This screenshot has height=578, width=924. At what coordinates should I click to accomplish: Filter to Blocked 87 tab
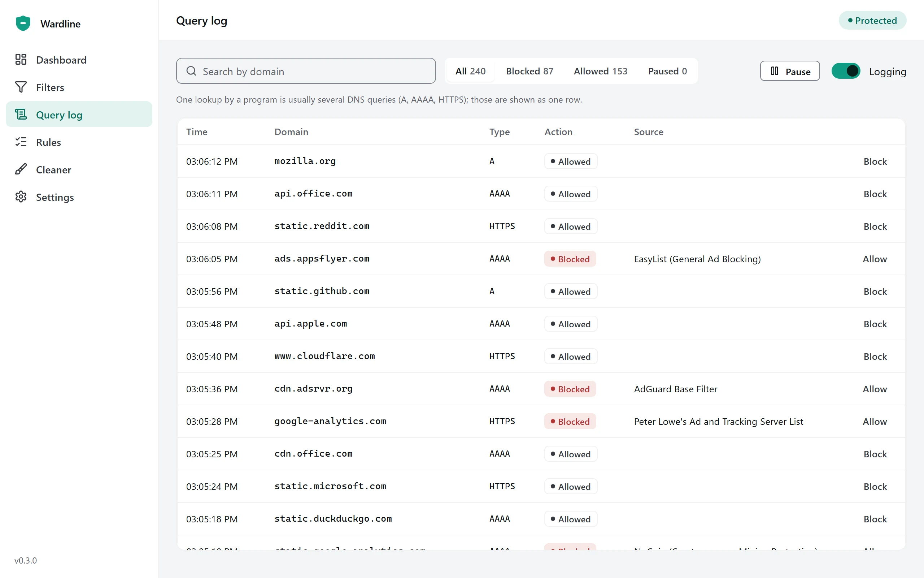(529, 71)
